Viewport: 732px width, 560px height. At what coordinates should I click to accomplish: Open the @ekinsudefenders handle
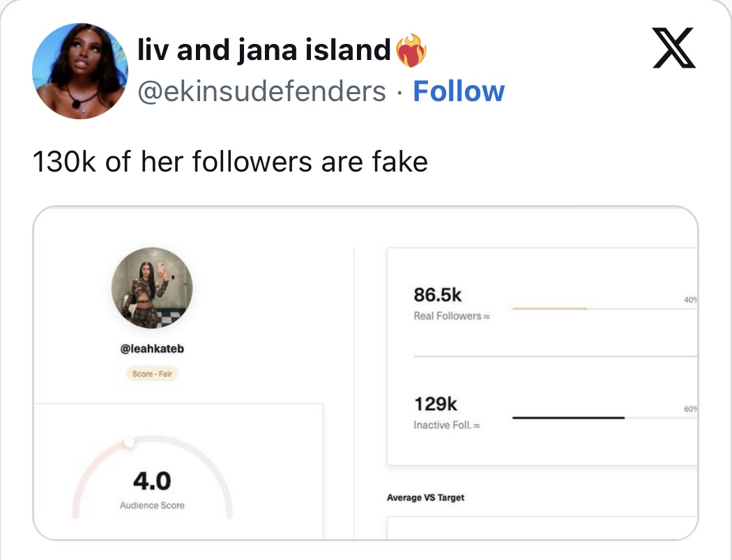[x=262, y=91]
